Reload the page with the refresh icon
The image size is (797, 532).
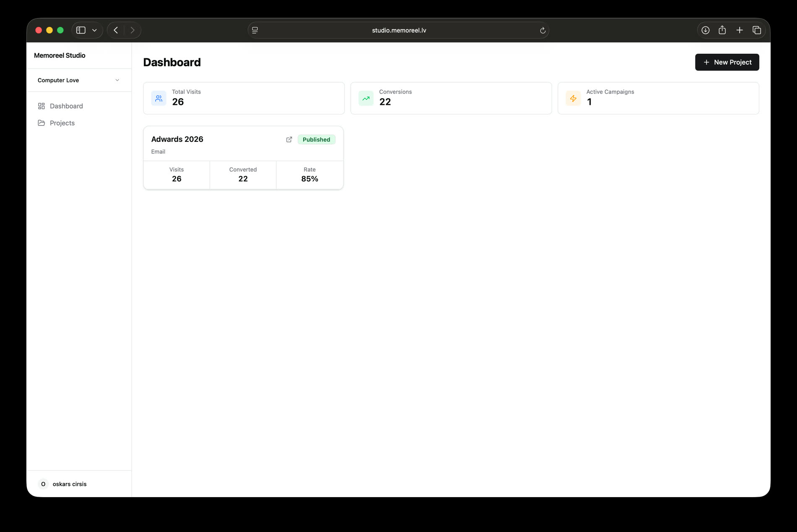542,30
